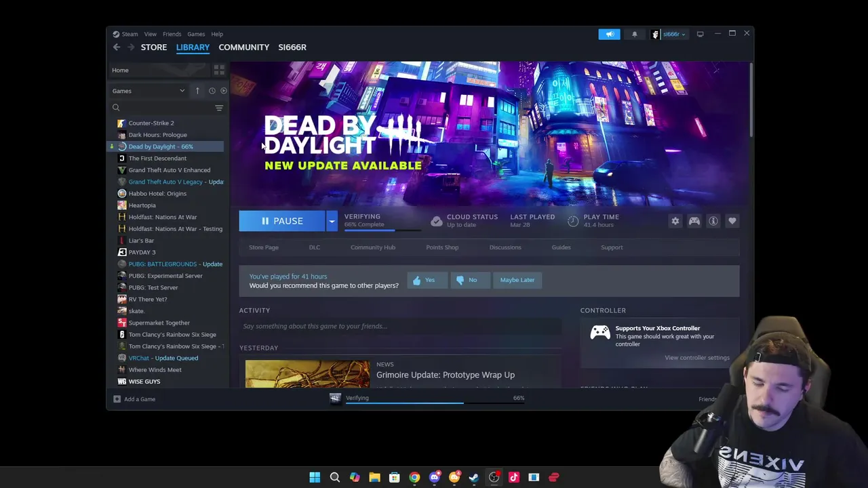Click Add a Game plus icon

click(x=117, y=399)
